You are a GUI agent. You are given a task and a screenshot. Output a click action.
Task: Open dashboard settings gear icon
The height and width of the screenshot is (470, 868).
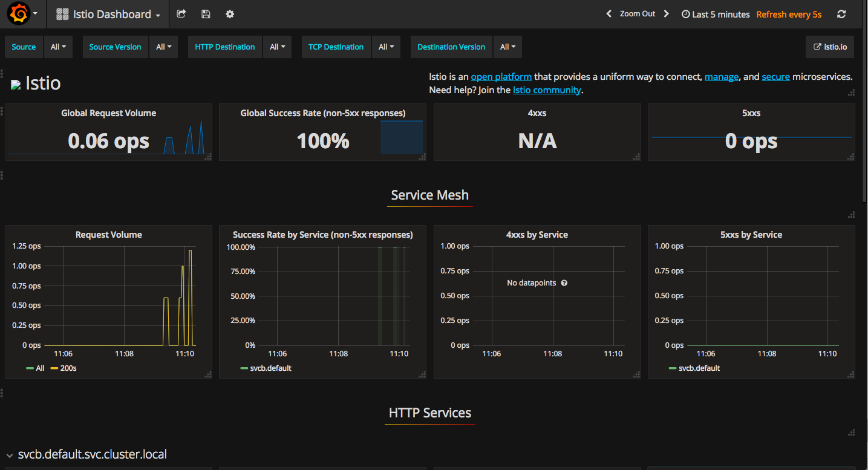point(230,14)
